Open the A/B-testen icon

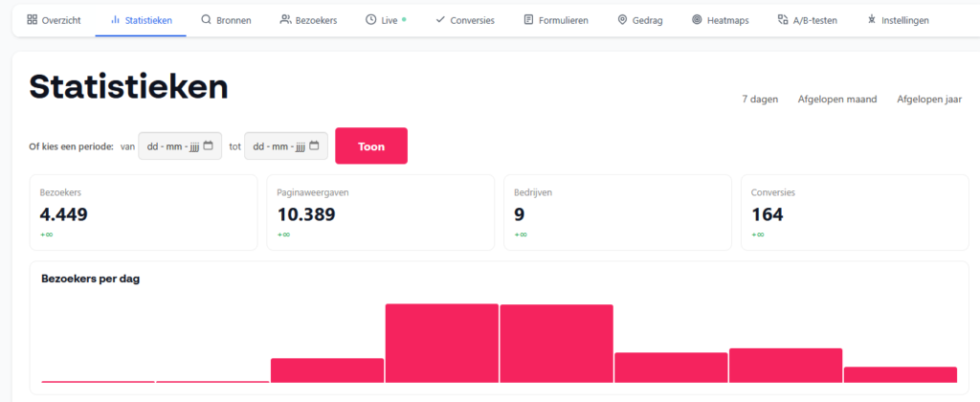[x=783, y=20]
